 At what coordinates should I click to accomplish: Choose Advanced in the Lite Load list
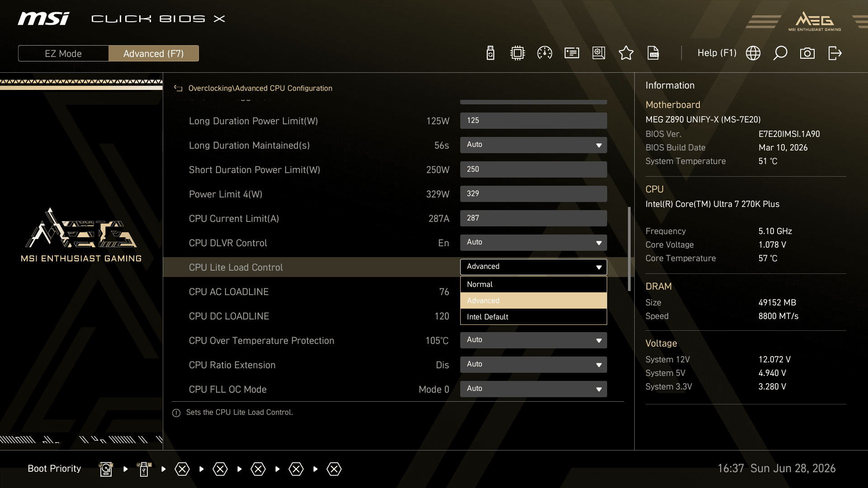click(533, 300)
